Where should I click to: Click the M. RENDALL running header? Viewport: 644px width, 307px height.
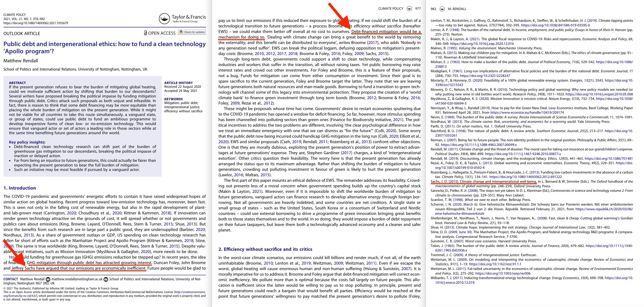pos(457,9)
